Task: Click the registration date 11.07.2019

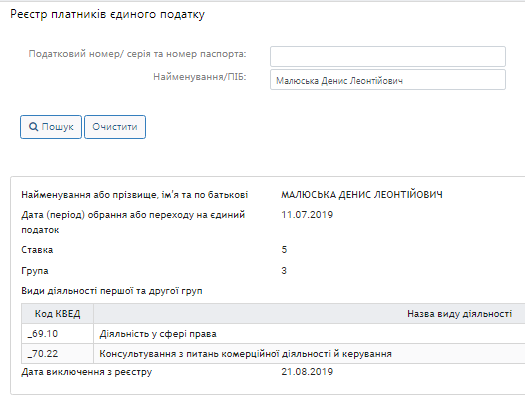Action: point(307,215)
